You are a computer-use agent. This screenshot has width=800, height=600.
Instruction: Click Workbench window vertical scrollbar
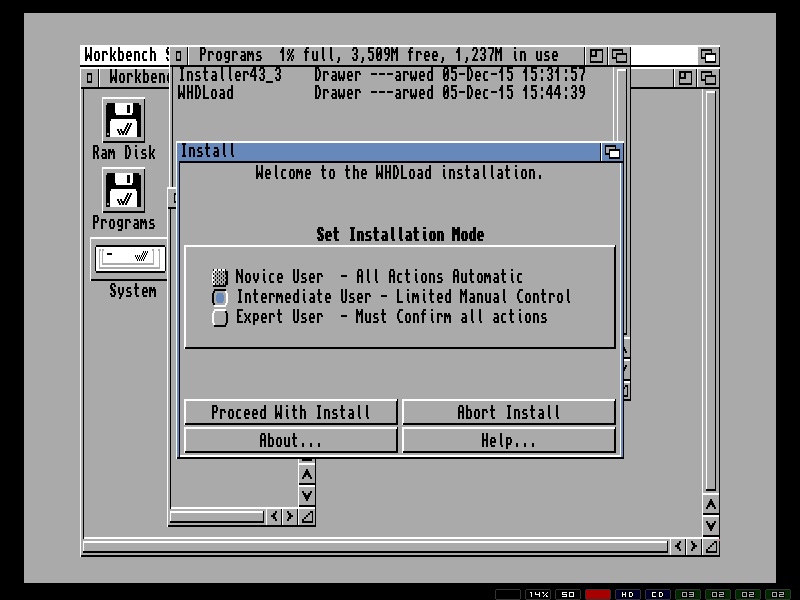click(711, 291)
